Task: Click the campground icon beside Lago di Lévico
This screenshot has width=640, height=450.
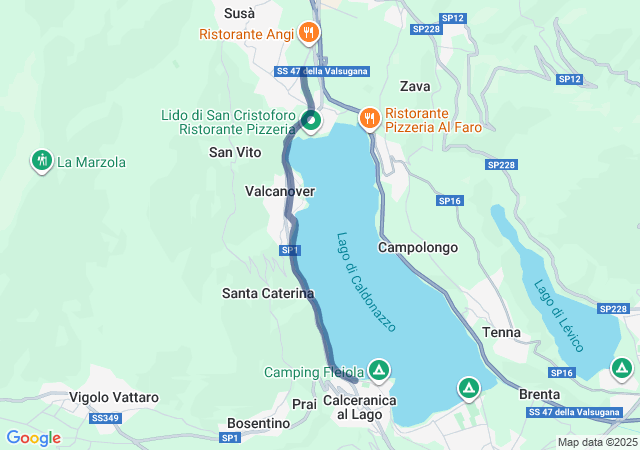Action: tap(622, 368)
